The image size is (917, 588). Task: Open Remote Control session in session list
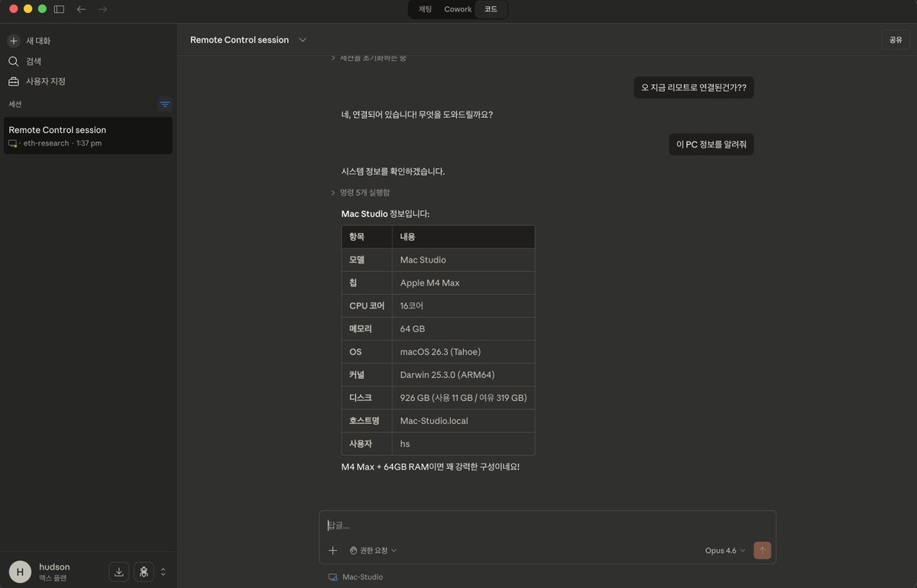88,135
